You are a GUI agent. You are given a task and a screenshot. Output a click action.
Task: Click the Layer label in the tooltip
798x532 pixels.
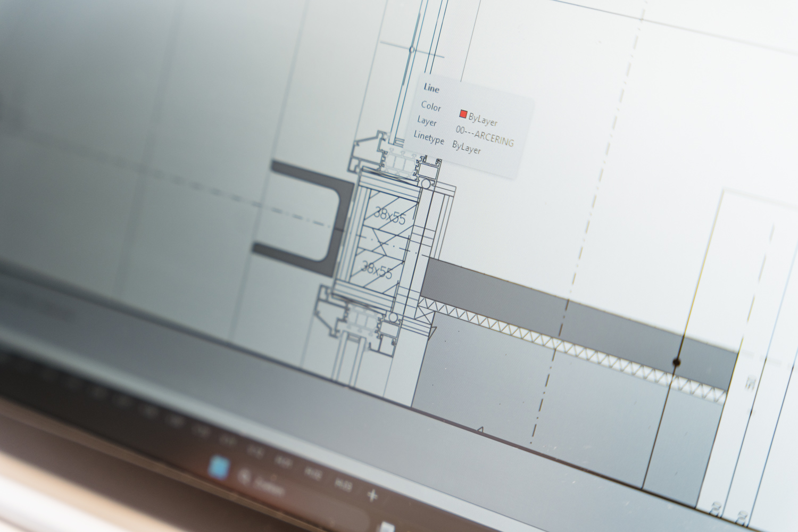click(x=427, y=121)
